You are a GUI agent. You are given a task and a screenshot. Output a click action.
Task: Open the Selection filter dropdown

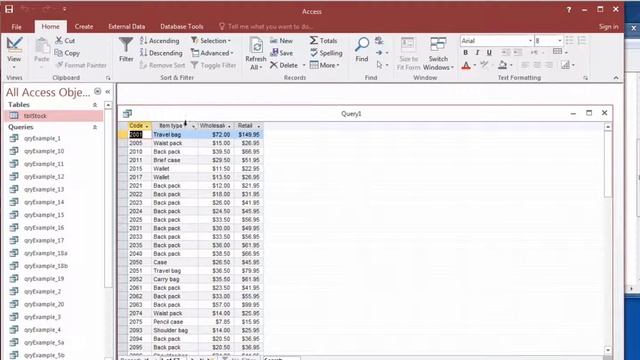coord(211,40)
